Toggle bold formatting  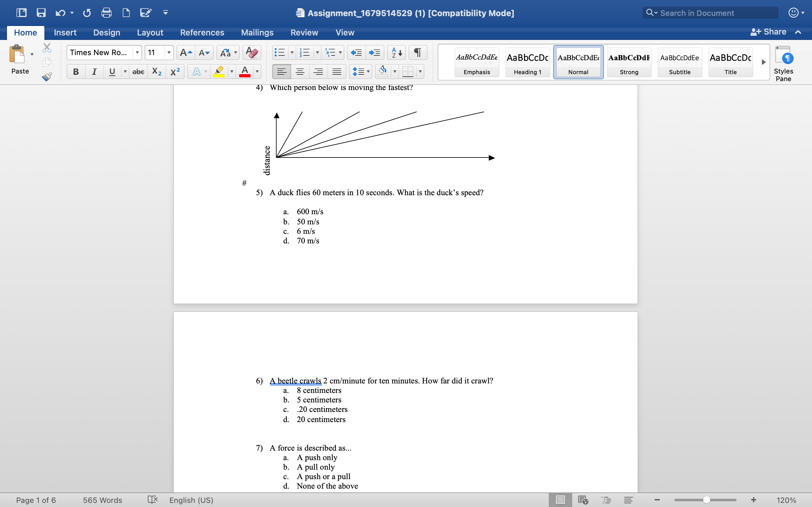(76, 71)
